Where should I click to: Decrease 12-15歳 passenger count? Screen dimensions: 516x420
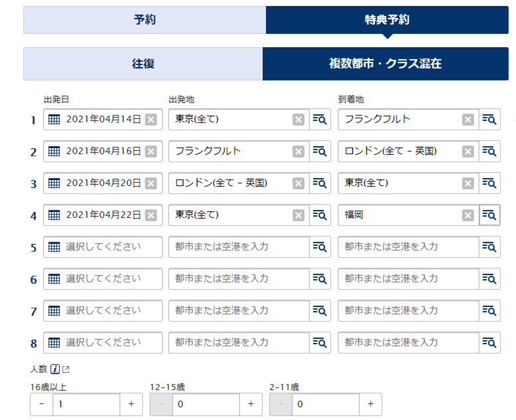click(x=161, y=404)
